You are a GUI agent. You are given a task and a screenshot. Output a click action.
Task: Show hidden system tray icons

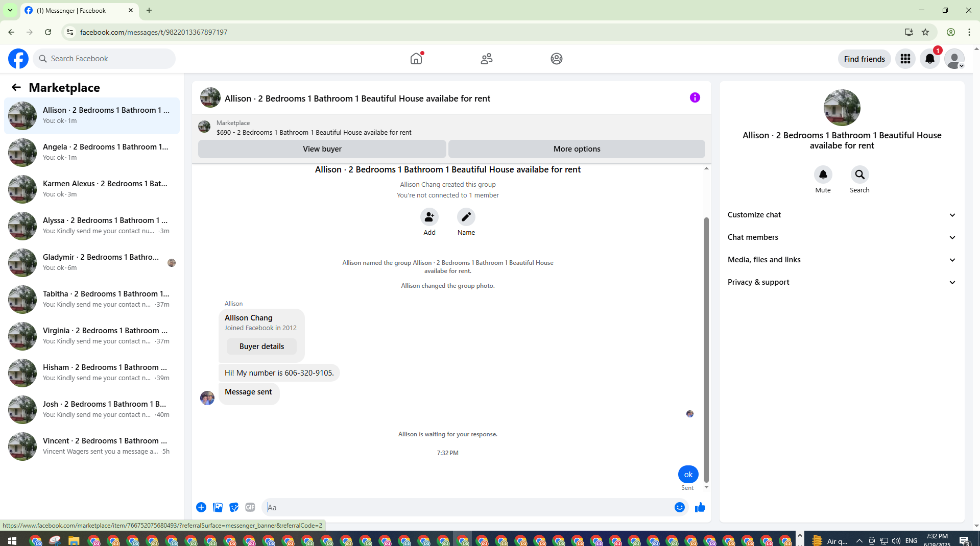click(x=859, y=541)
